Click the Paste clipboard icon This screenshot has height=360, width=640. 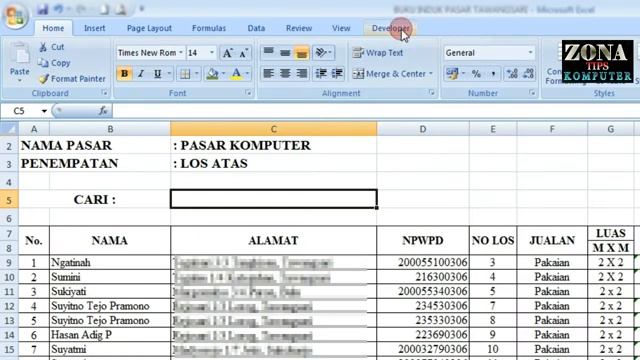pos(20,54)
